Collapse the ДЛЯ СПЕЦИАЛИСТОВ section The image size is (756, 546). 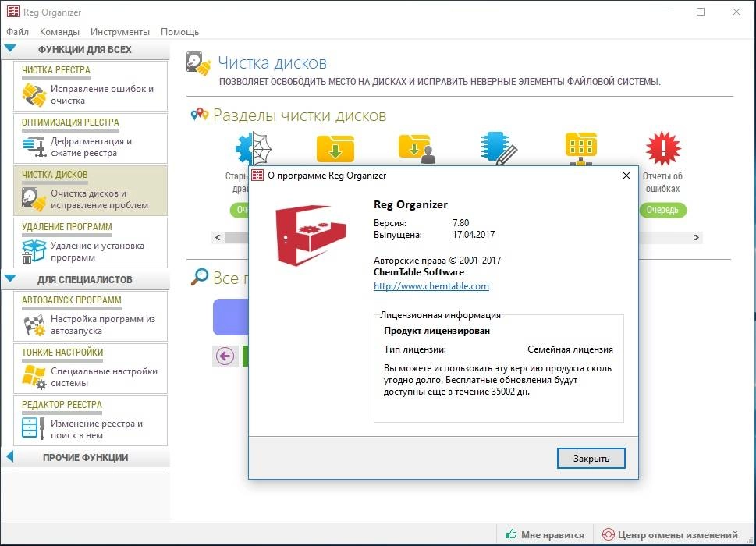10,278
